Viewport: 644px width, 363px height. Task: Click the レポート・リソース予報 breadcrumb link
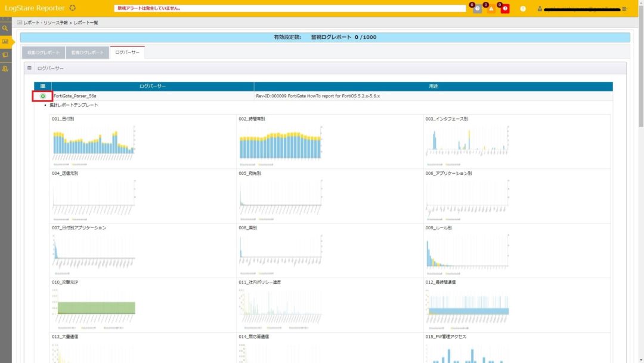click(x=45, y=23)
